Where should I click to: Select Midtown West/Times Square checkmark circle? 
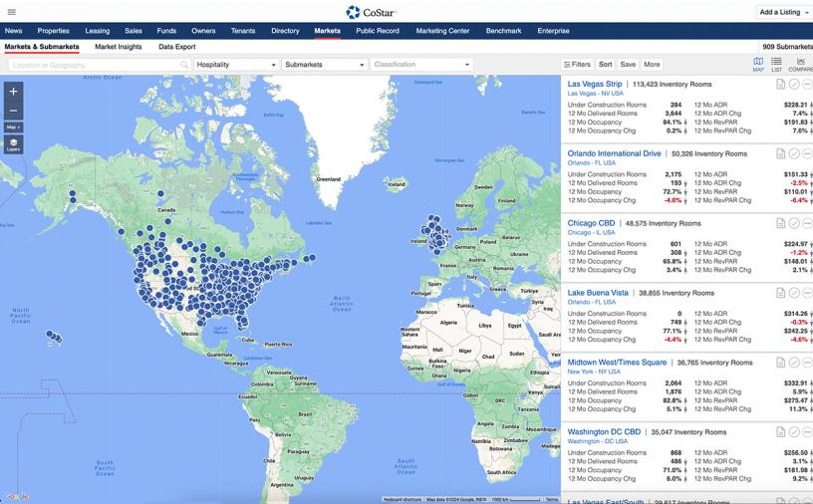tap(794, 363)
